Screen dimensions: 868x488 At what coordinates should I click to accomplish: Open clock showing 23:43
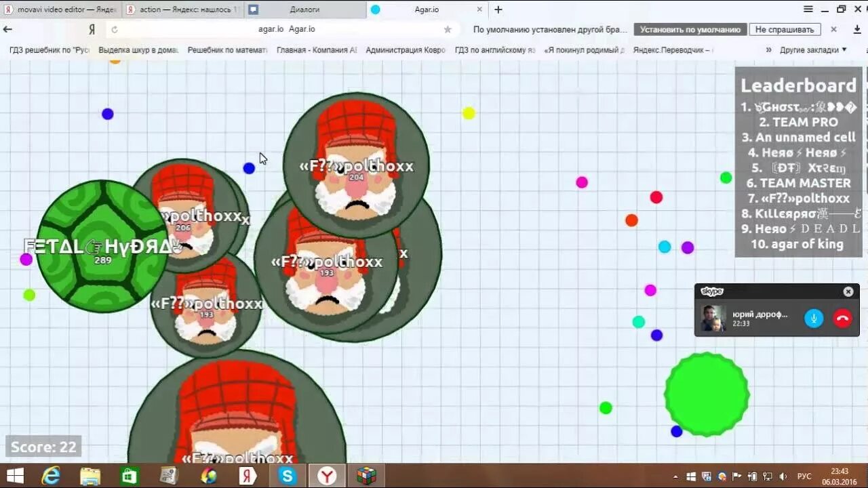tap(840, 476)
